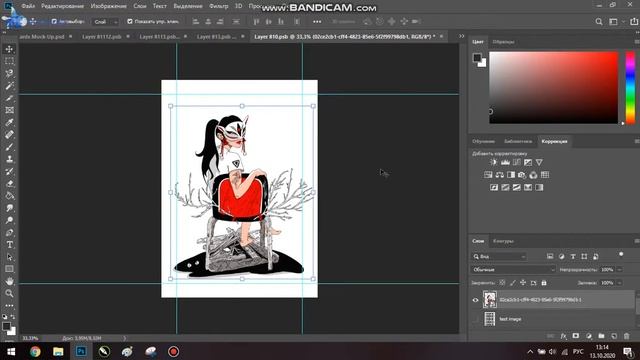Toggle the Показать упр. элем. checkbox

pyautogui.click(x=130, y=21)
